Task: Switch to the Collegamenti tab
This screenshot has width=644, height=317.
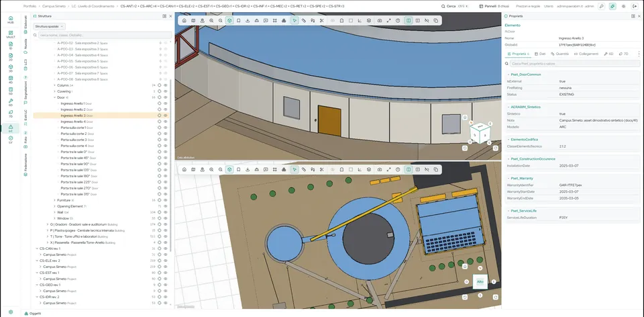Action: pos(586,54)
